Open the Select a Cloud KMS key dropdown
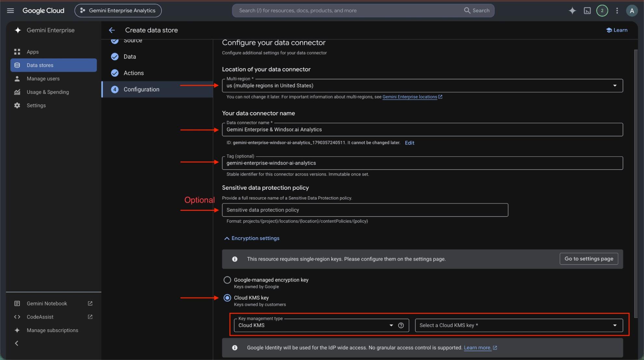 point(519,325)
